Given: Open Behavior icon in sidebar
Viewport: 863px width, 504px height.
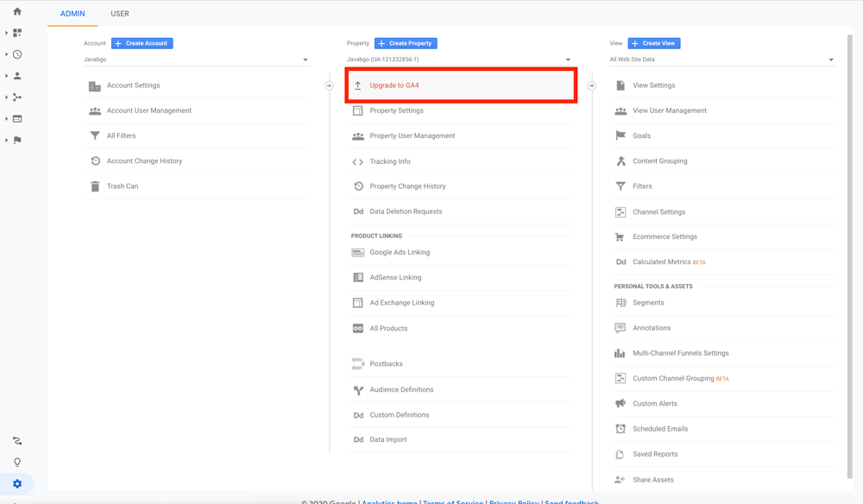Looking at the screenshot, I should 17,119.
